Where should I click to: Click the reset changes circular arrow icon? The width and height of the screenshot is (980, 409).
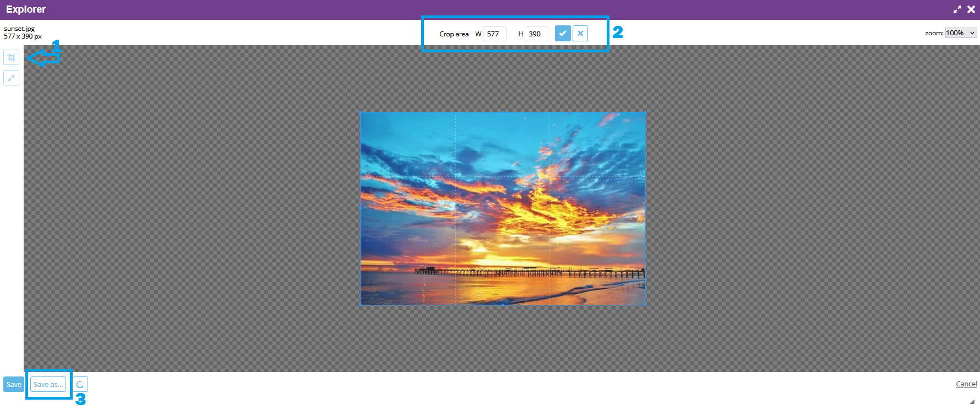tap(80, 384)
